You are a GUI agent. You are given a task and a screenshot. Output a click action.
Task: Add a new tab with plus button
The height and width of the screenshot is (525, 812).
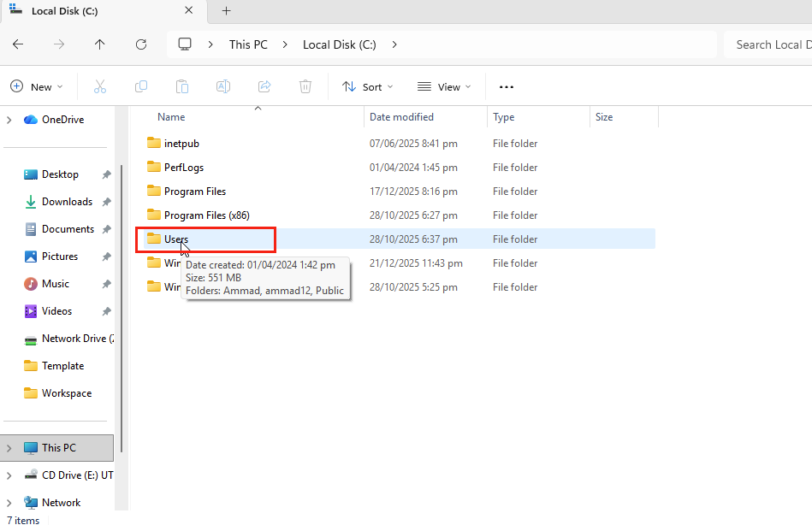[227, 11]
